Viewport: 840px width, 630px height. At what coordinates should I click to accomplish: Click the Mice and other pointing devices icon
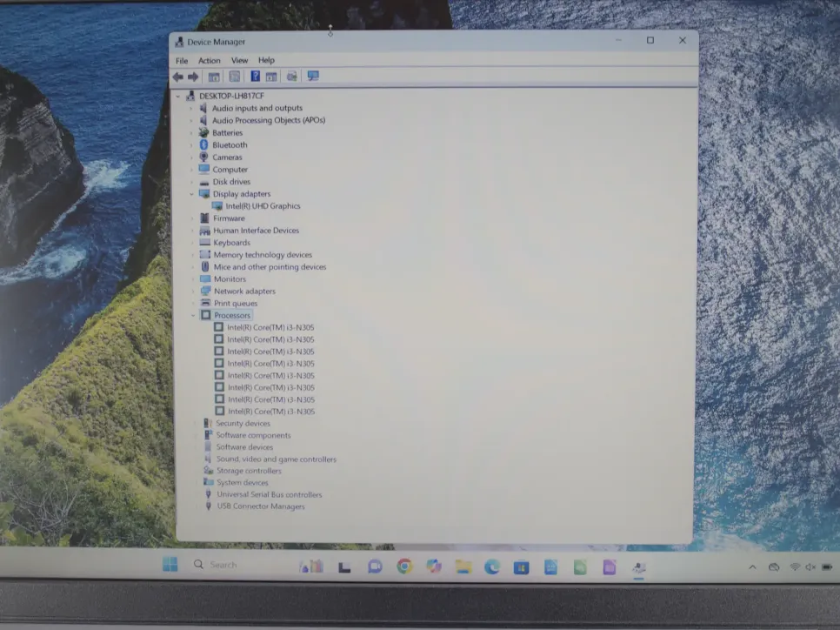[205, 266]
